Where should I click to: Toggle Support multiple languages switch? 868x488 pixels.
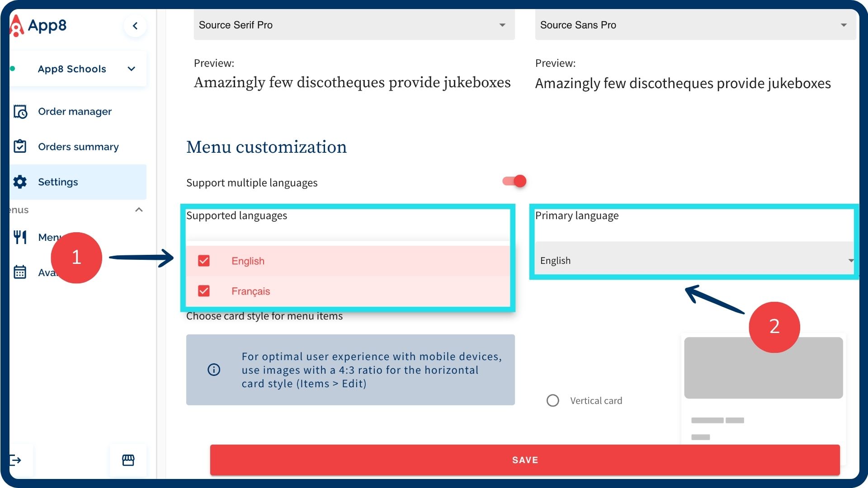[x=514, y=181]
